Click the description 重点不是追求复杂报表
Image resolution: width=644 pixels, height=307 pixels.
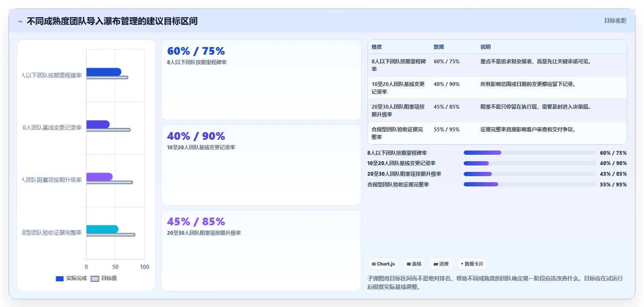pos(536,61)
